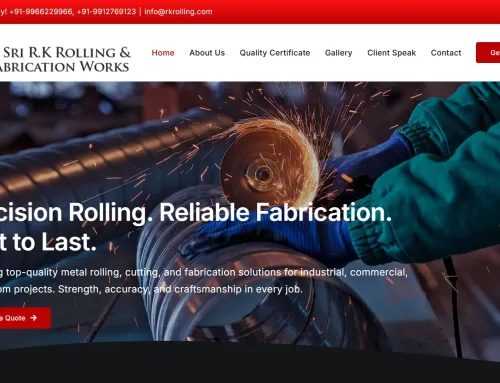Click the text 'craftsmanship in every job.'
The height and width of the screenshot is (383, 500).
tap(238, 289)
